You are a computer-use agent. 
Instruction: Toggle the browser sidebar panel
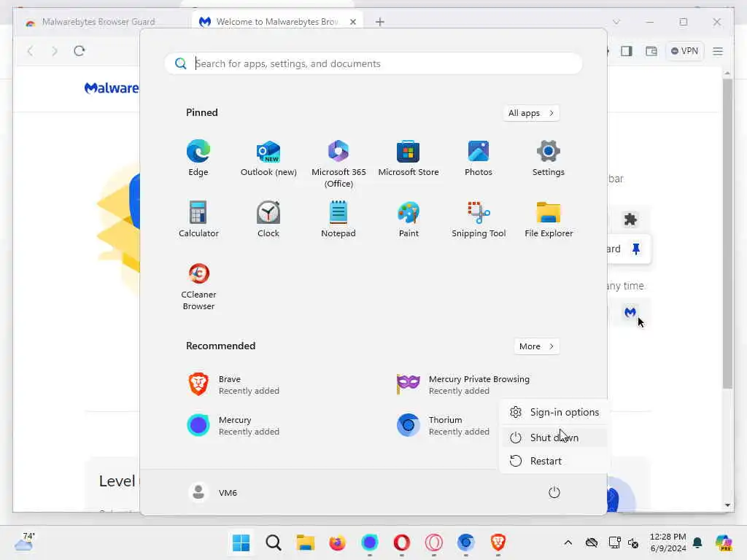tap(627, 51)
